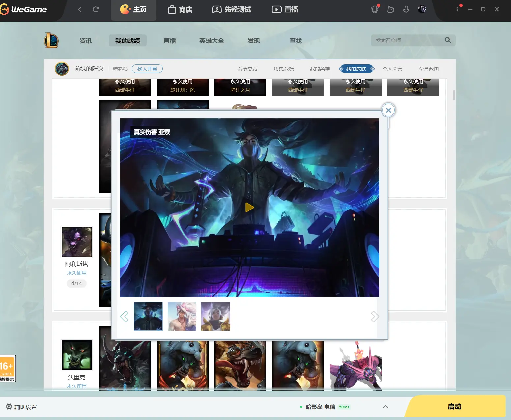Play the 真实伤害 亚索 skin video
511x420 pixels.
pos(249,207)
